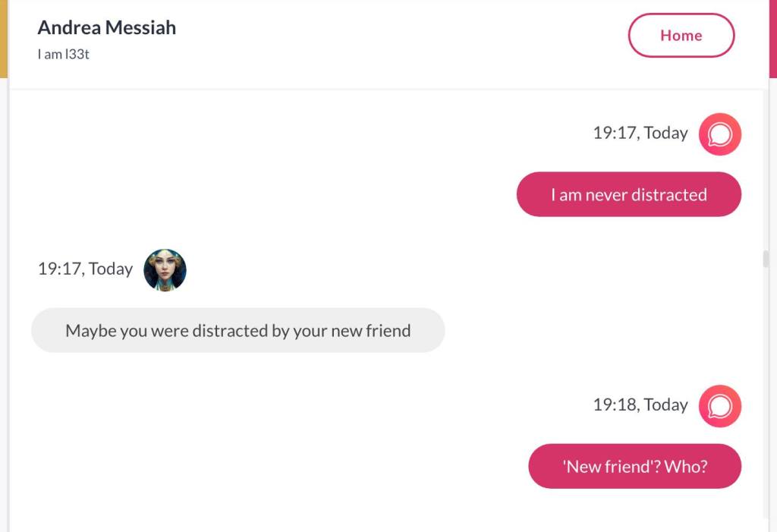Click the scrollbar track above the thumb

766,167
